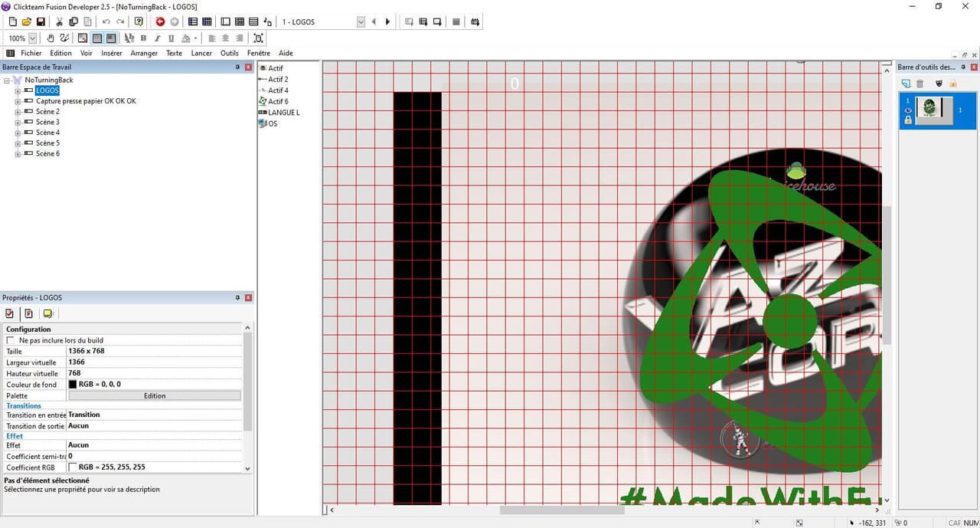The width and height of the screenshot is (980, 528).
Task: Open the Settings tab in Properties
Action: tap(9, 313)
